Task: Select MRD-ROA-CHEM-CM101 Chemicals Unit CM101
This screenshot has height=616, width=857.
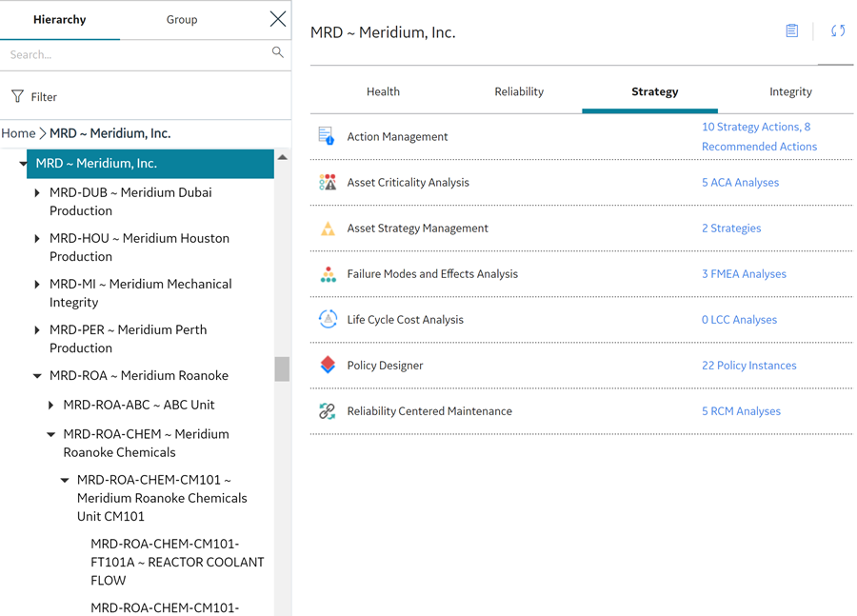Action: click(x=162, y=498)
